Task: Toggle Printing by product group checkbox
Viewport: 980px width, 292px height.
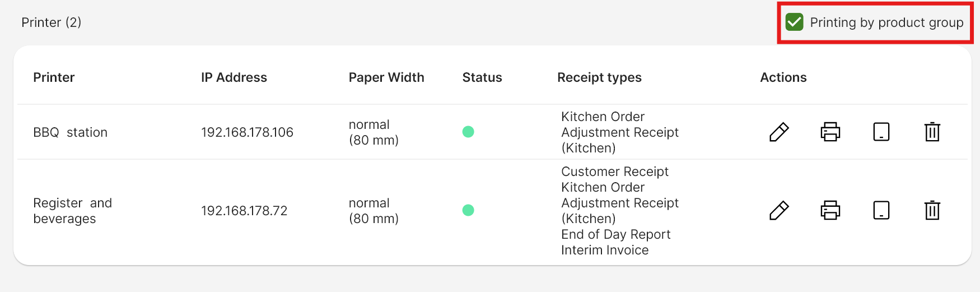Action: click(x=794, y=22)
